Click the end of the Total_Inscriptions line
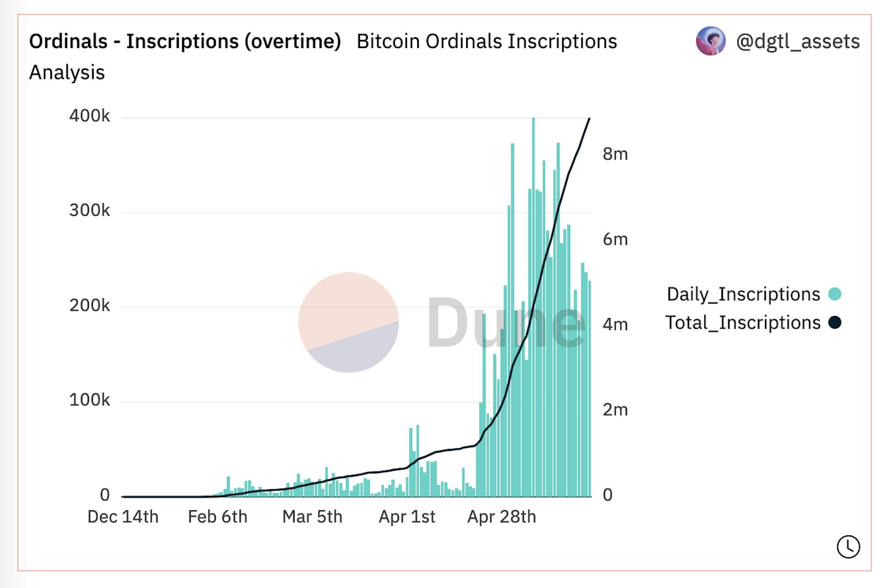The width and height of the screenshot is (895, 588). click(x=590, y=119)
